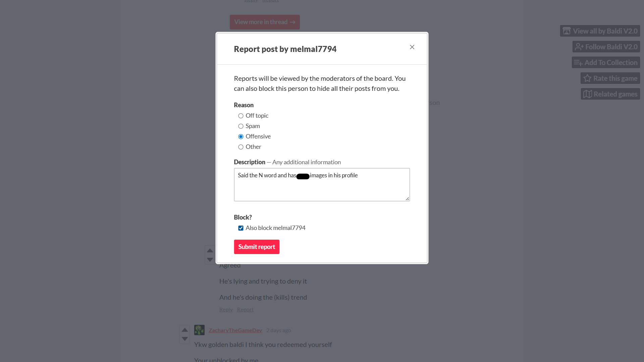This screenshot has width=644, height=362.
Task: Click View more in thread button
Action: 265,22
